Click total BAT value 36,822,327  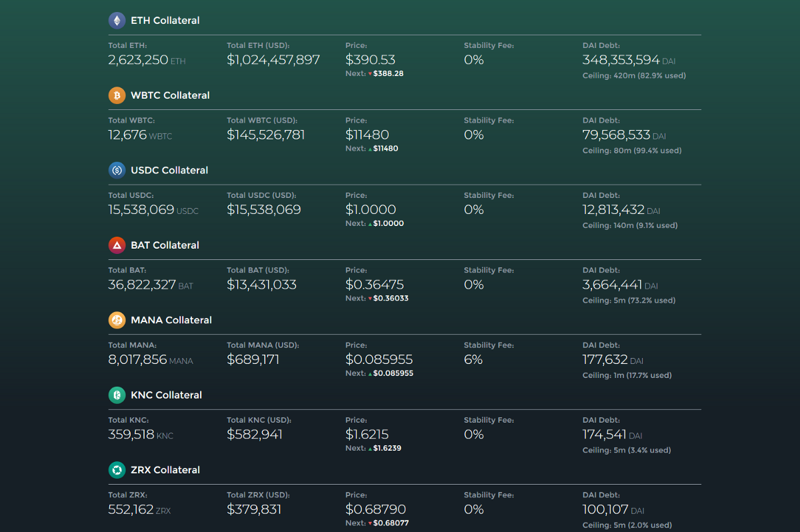pyautogui.click(x=142, y=285)
